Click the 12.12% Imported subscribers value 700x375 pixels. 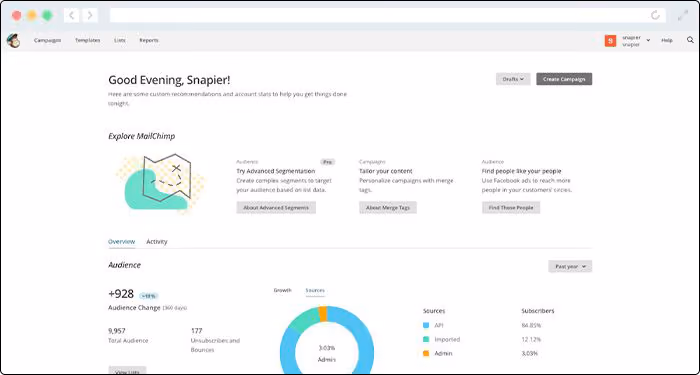[531, 339]
